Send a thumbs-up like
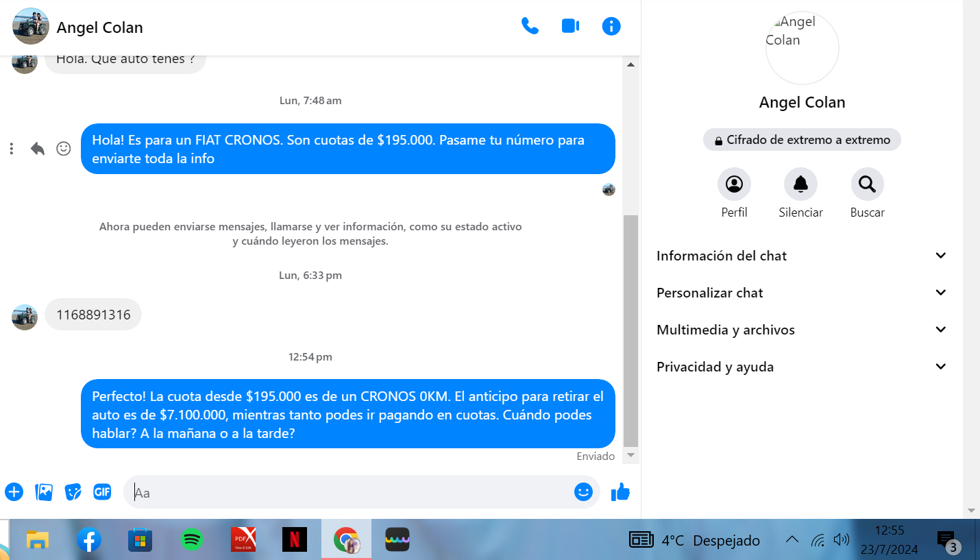Image resolution: width=980 pixels, height=560 pixels. coord(620,492)
